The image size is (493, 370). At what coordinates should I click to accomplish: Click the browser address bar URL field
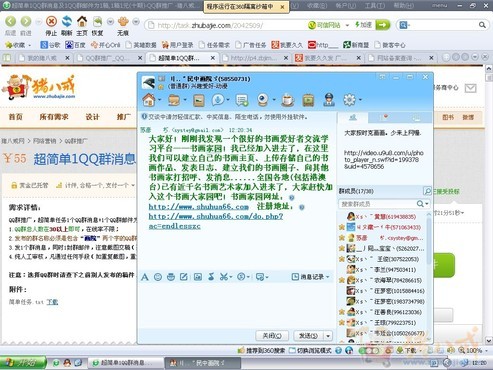pos(227,25)
